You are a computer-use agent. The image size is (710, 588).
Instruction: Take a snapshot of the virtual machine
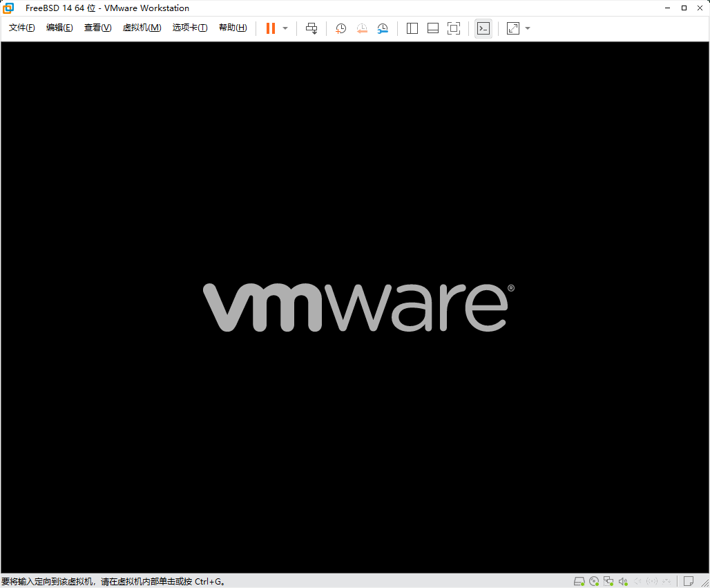coord(340,28)
